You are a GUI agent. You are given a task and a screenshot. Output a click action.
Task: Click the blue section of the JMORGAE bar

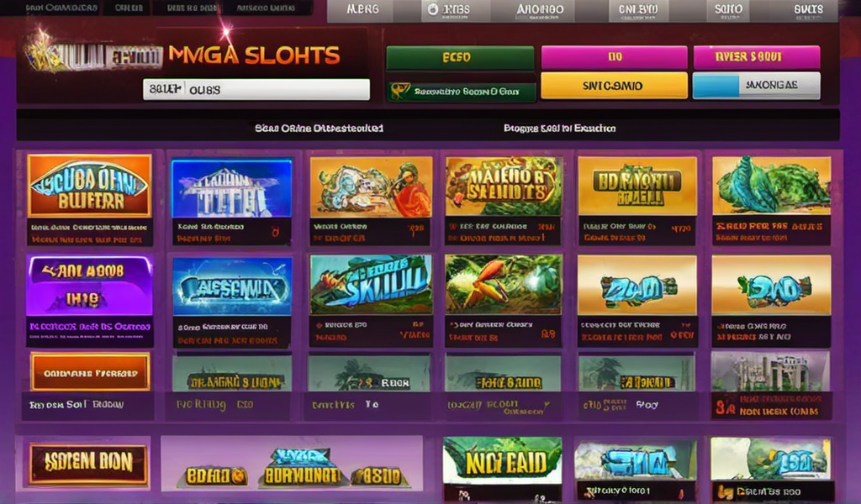click(716, 87)
